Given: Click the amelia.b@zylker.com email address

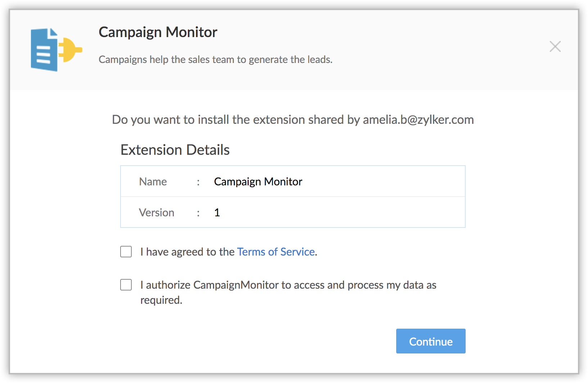Looking at the screenshot, I should (x=418, y=120).
